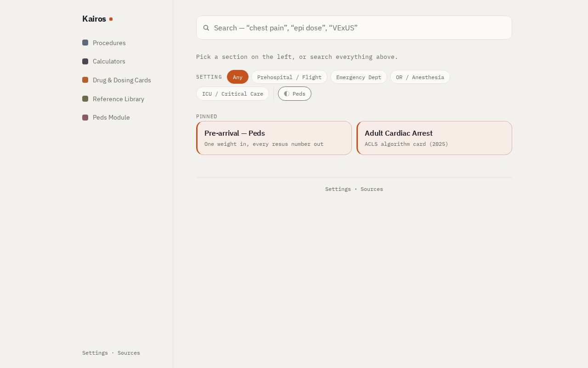This screenshot has height=368, width=588.
Task: Click the Calculators square icon in sidebar
Action: [85, 61]
